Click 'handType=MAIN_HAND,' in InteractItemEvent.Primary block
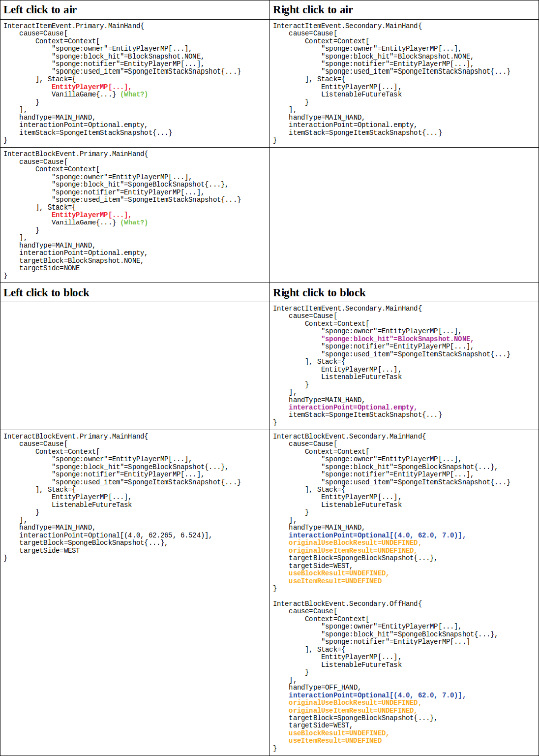This screenshot has height=756, width=539. pyautogui.click(x=57, y=117)
